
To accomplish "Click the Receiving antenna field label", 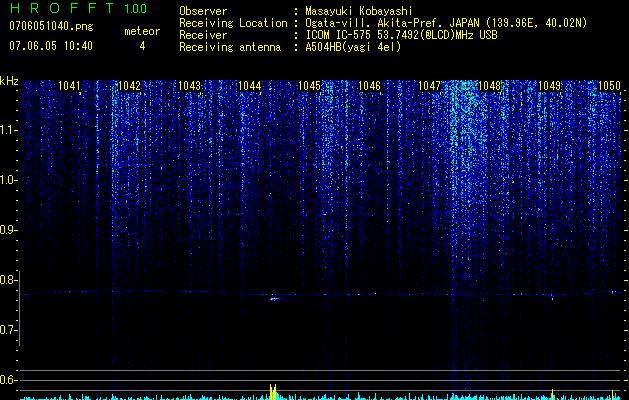I will [230, 47].
